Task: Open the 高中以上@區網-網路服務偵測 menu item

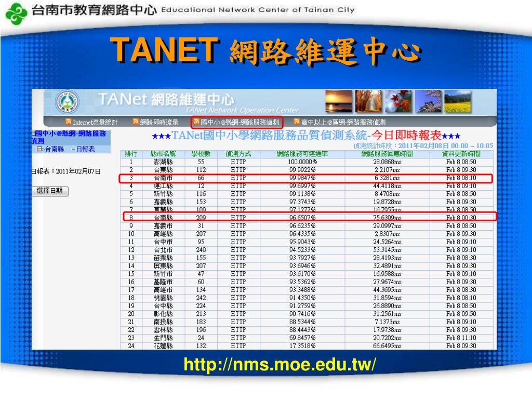Action: tap(343, 122)
